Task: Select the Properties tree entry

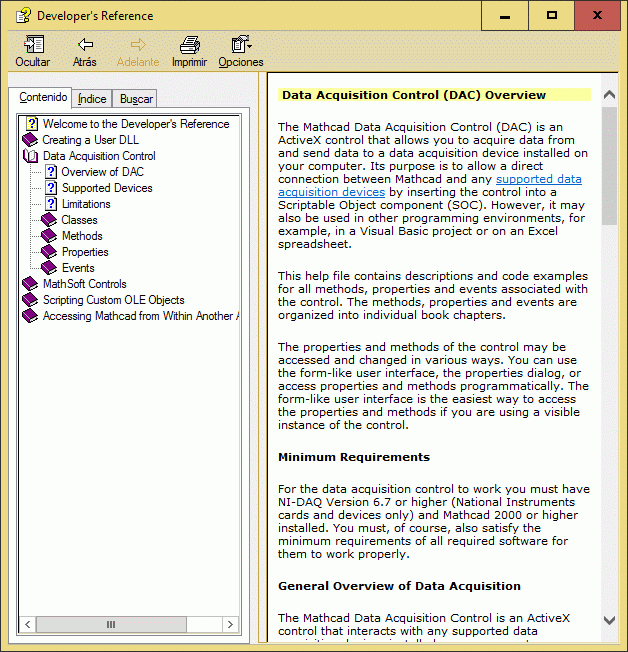Action: click(85, 252)
